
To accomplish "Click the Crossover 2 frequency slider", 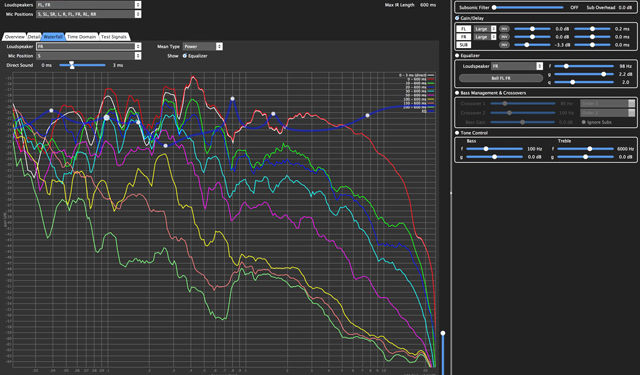I will (x=522, y=113).
